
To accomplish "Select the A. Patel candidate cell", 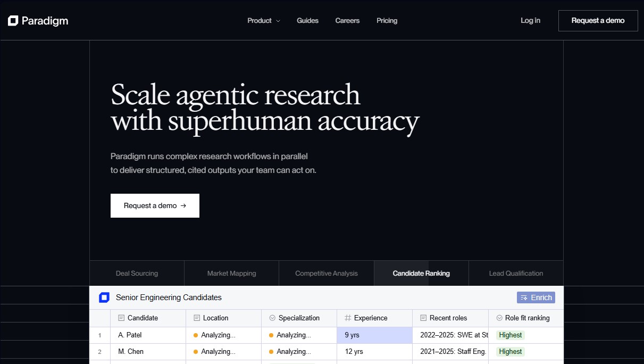I will 148,335.
